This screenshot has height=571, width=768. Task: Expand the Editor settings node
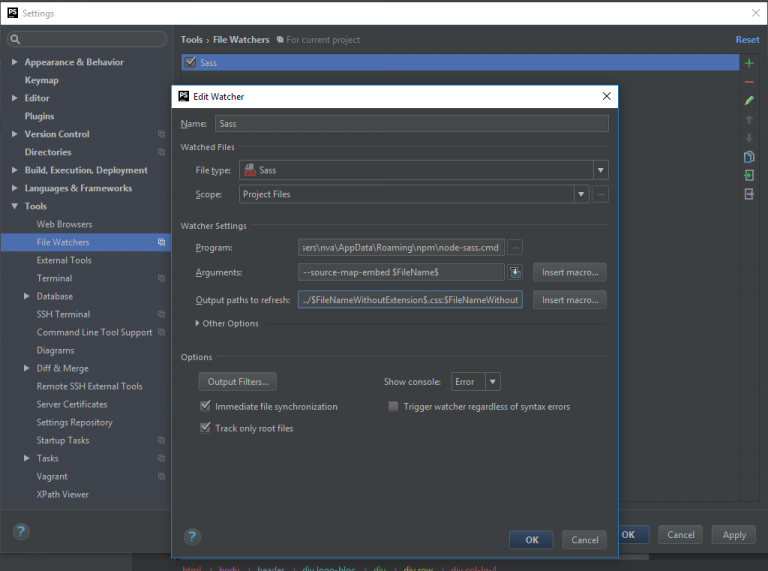(15, 98)
